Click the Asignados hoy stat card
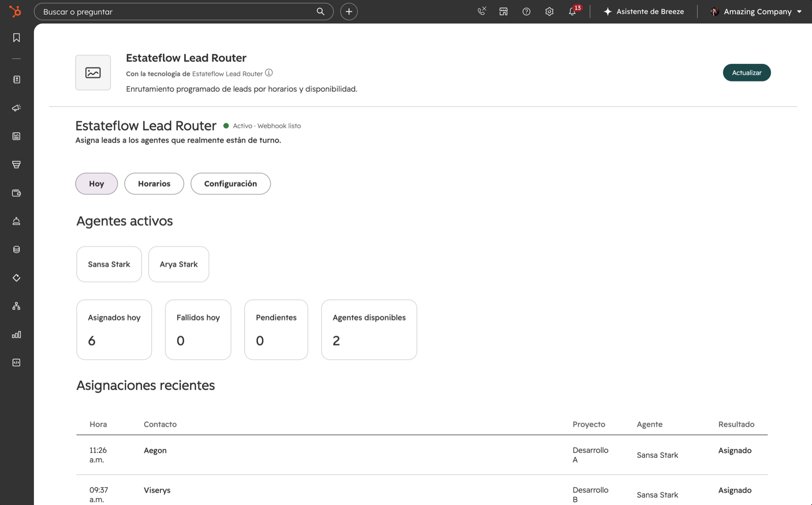The height and width of the screenshot is (505, 812). click(114, 330)
